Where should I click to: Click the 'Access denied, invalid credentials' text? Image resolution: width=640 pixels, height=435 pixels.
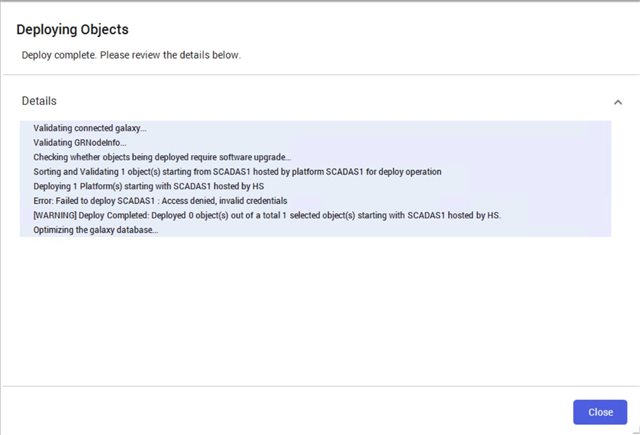pyautogui.click(x=224, y=201)
